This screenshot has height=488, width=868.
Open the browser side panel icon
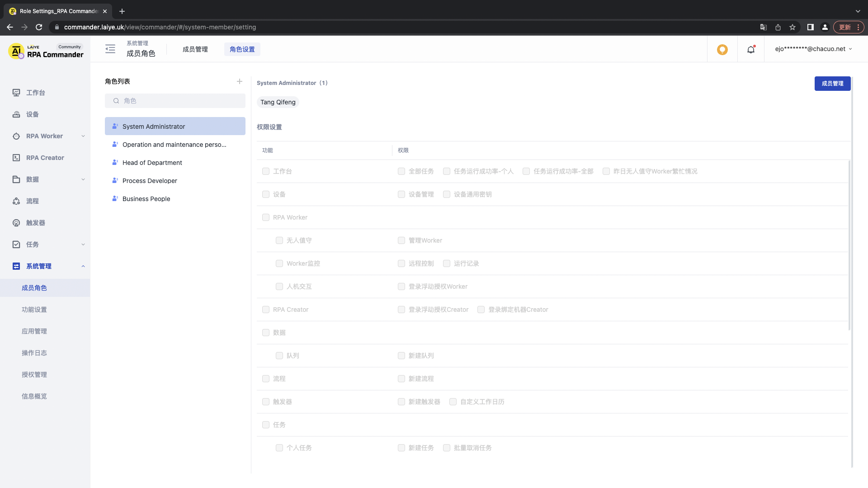pyautogui.click(x=811, y=27)
